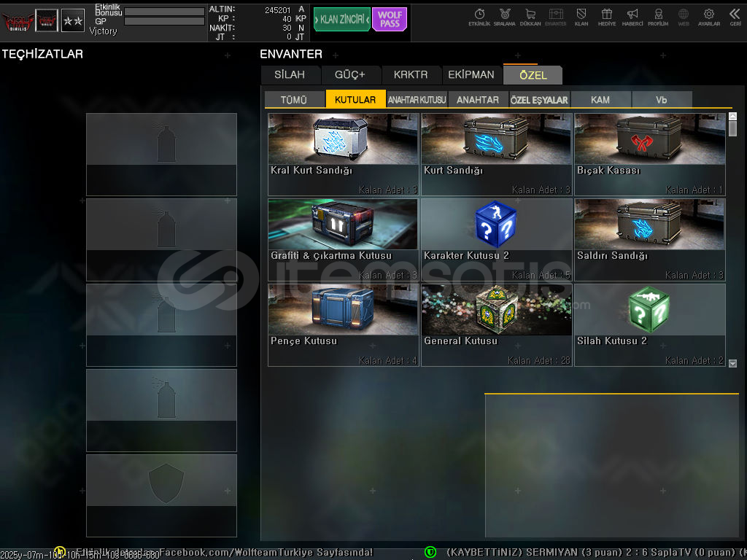Click the ALTIN balance value 245201
This screenshot has width=747, height=560.
tap(278, 10)
